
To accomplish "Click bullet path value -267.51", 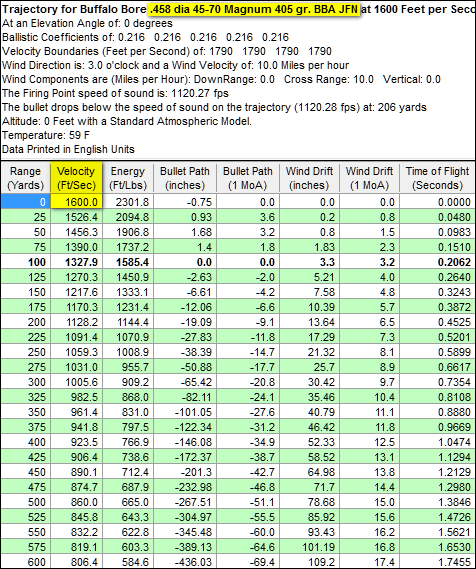I will pyautogui.click(x=185, y=502).
